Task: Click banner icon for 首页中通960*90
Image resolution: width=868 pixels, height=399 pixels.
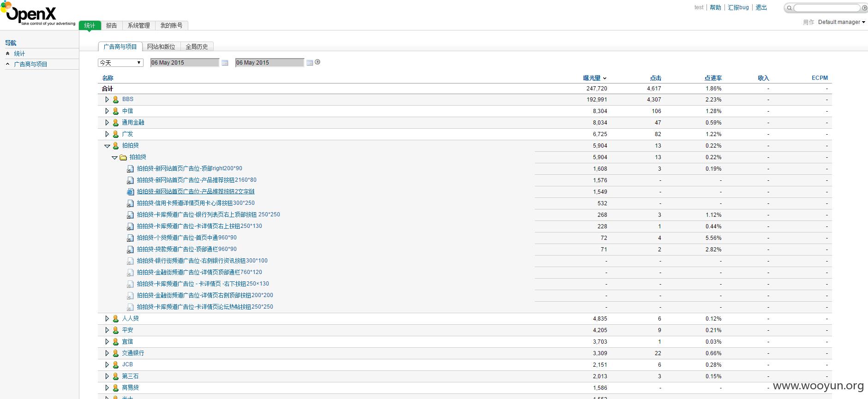Action: [130, 238]
